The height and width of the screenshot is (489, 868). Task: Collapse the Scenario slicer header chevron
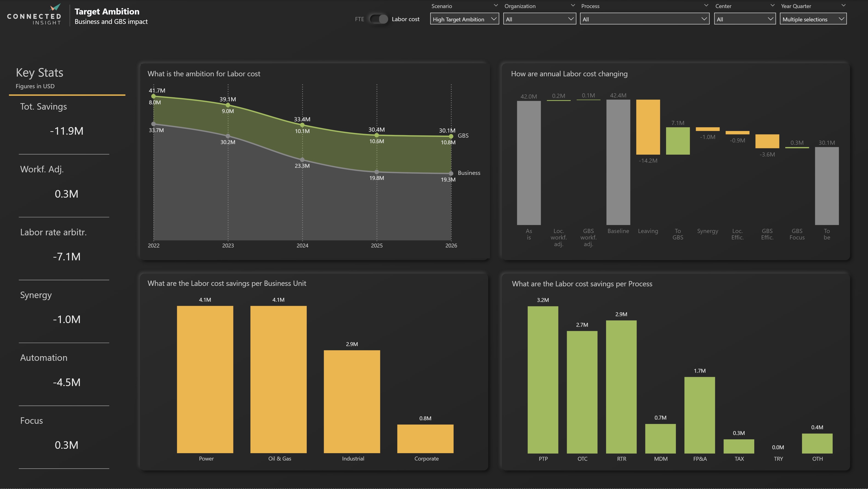click(x=495, y=6)
